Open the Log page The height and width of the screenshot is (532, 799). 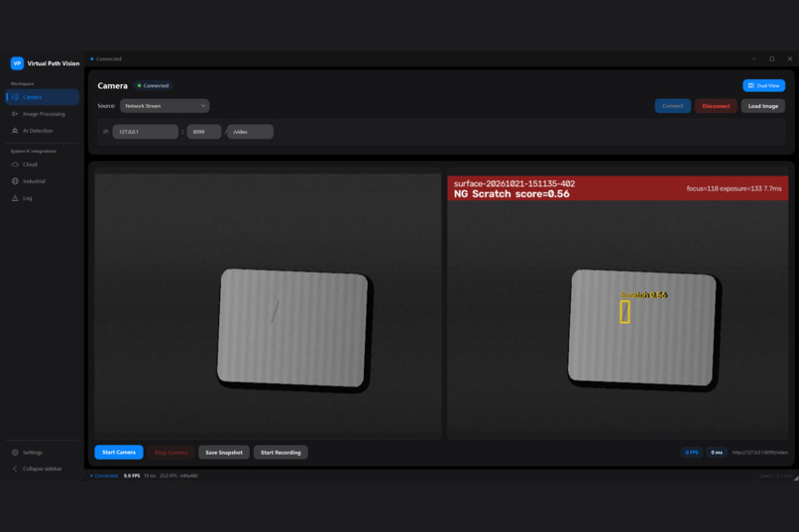tap(43, 198)
